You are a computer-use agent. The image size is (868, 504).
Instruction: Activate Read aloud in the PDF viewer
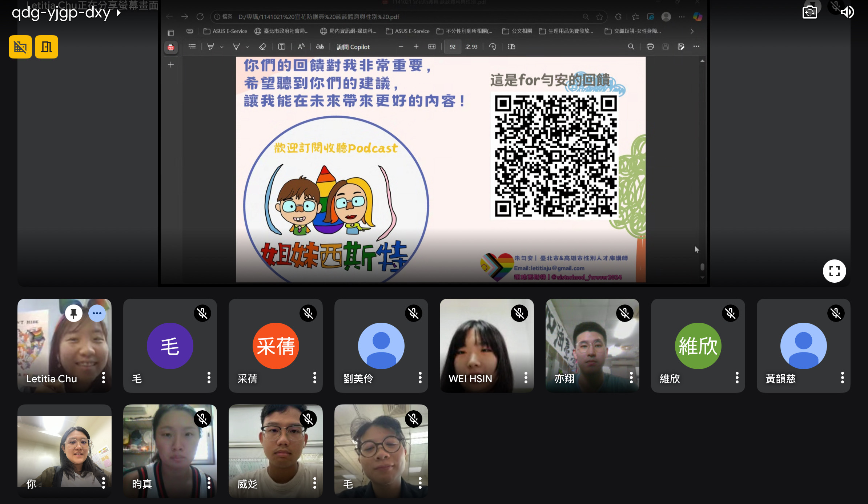[301, 47]
